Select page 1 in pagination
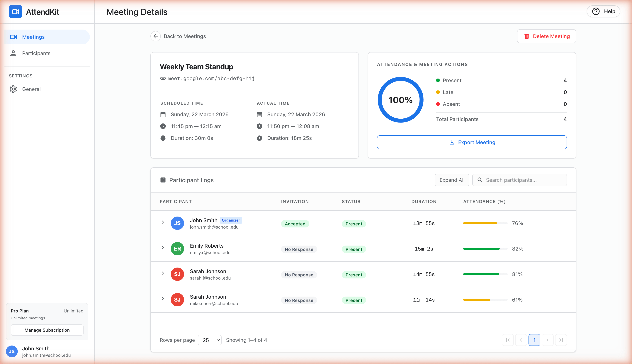 tap(534, 340)
